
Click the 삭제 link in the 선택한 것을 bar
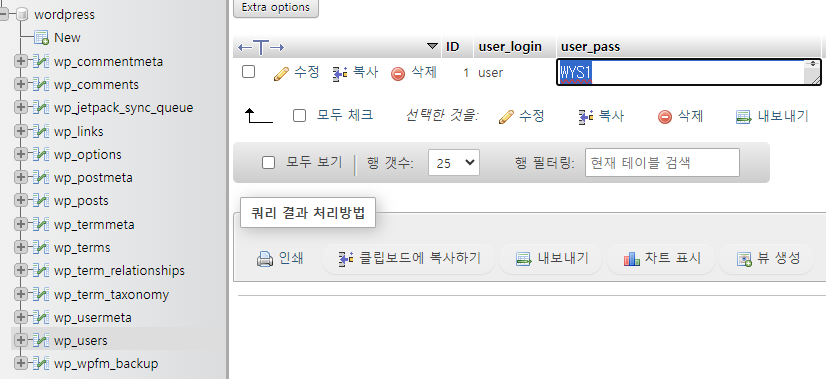681,116
